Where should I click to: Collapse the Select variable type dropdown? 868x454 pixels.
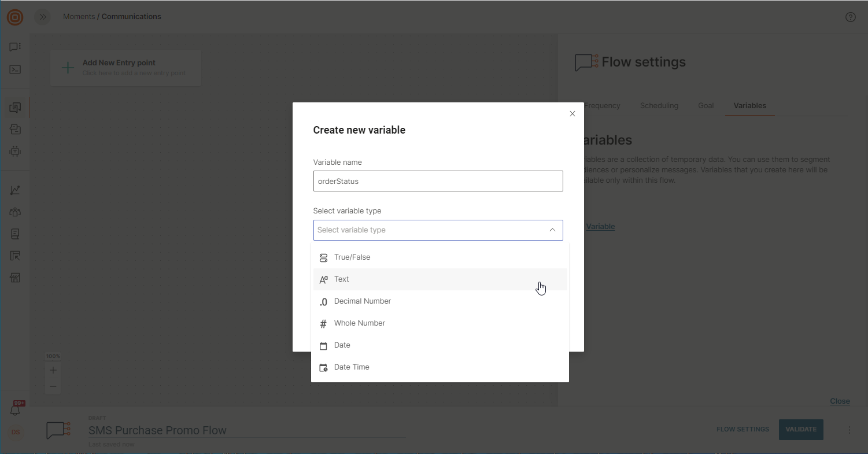552,230
